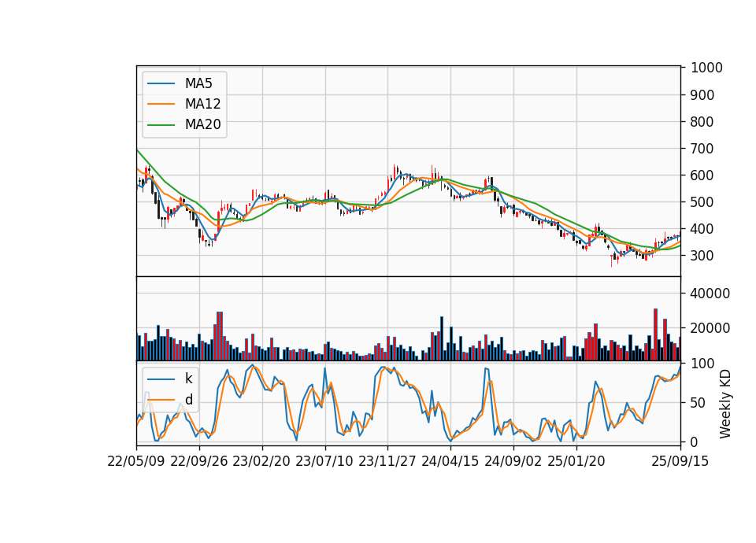This screenshot has width=756, height=543.
Task: Click the MA20 legend label
Action: pyautogui.click(x=202, y=124)
